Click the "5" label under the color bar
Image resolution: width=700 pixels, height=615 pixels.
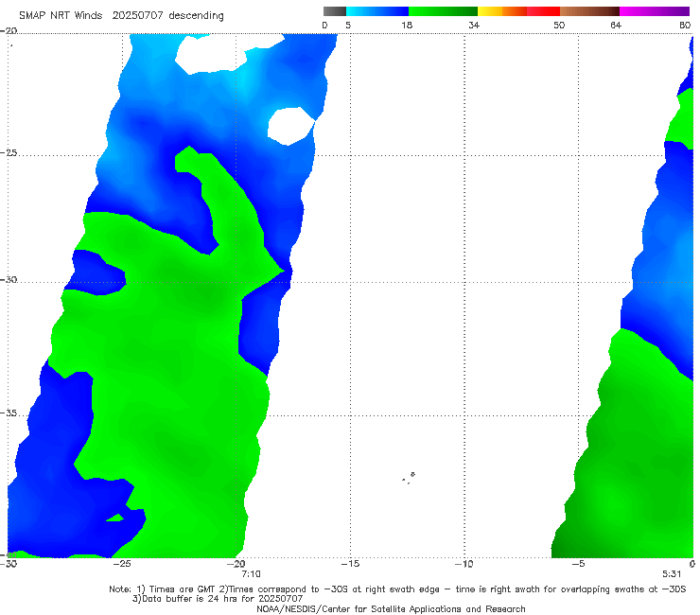coord(348,26)
